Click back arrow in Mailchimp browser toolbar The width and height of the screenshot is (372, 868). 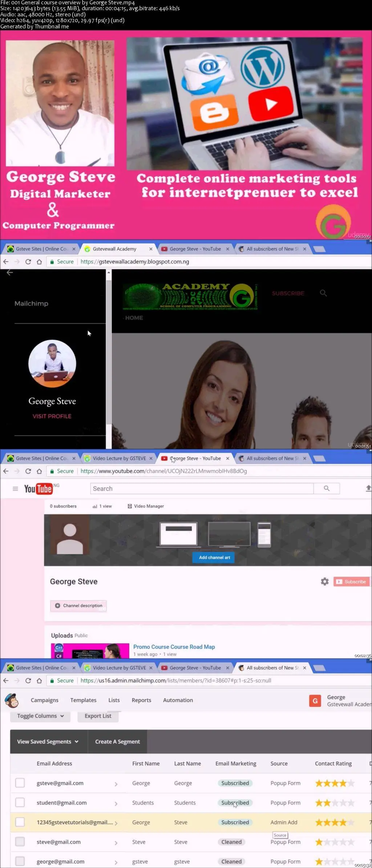(6, 680)
